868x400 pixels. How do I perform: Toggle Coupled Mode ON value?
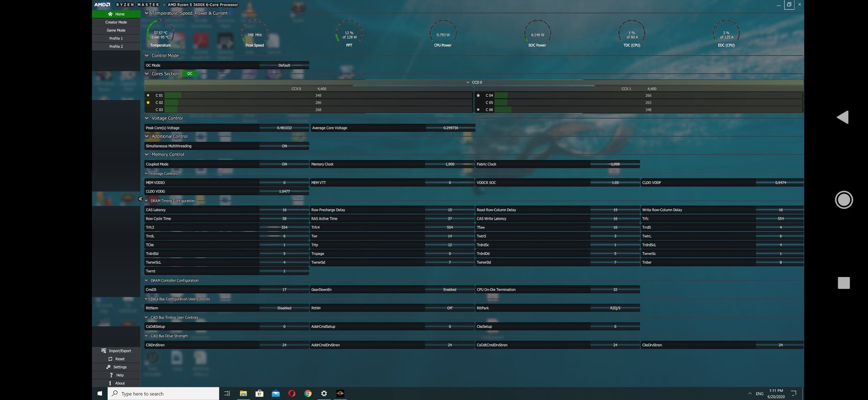click(x=284, y=164)
